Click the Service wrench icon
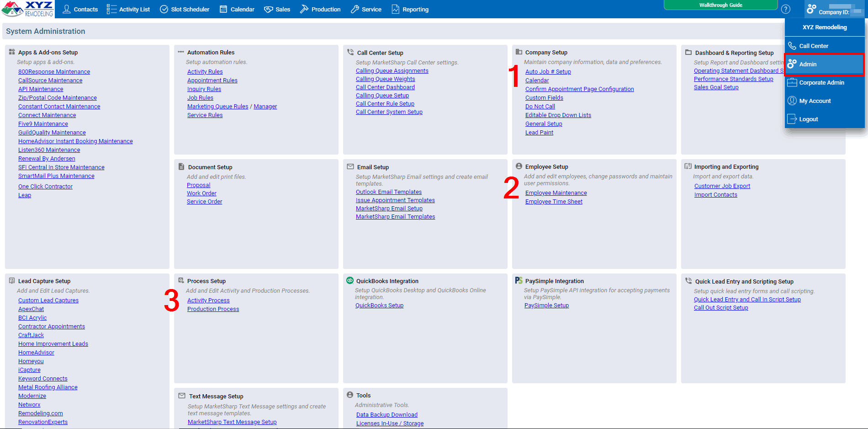The image size is (868, 429). click(355, 9)
